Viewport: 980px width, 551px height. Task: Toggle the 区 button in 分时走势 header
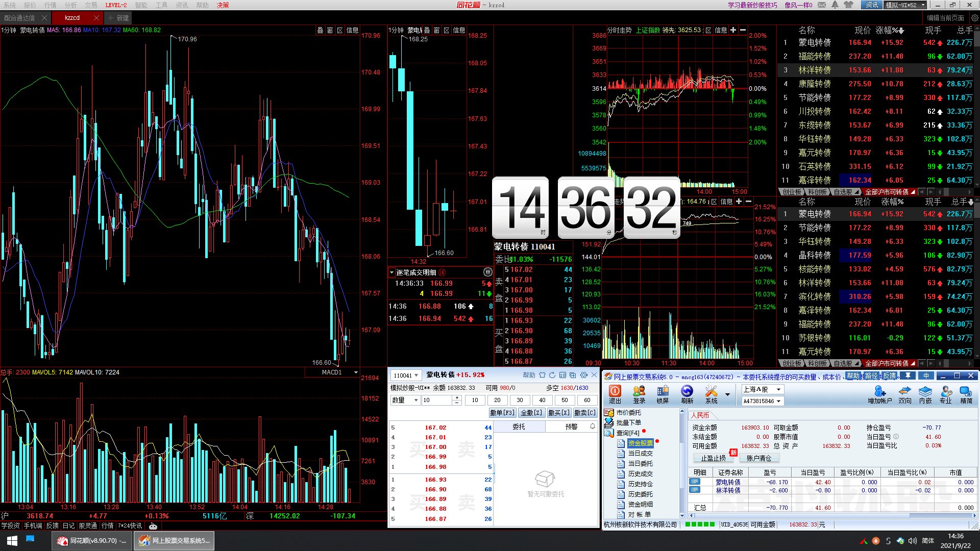[708, 30]
